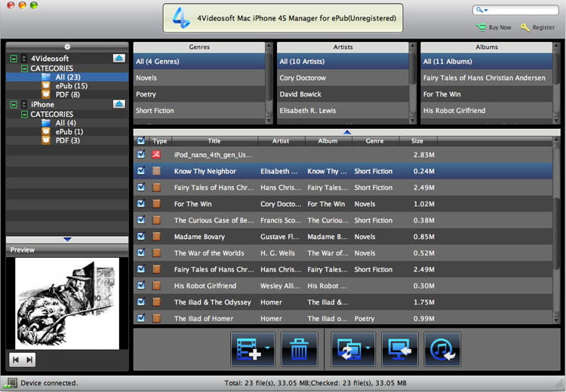Click the Buy Now link
566x392 pixels.
(500, 27)
